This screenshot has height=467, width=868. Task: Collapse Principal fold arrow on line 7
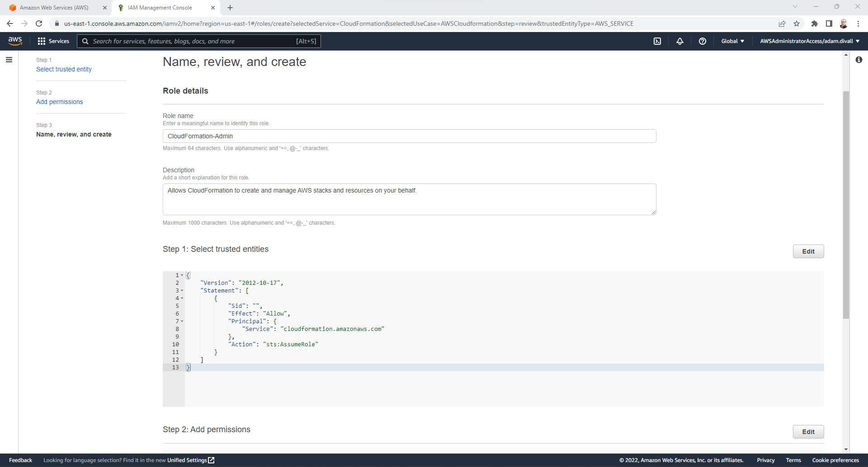pos(182,321)
